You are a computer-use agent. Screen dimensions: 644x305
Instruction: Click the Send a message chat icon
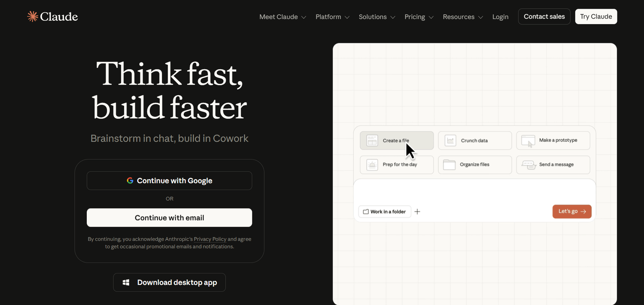(529, 165)
